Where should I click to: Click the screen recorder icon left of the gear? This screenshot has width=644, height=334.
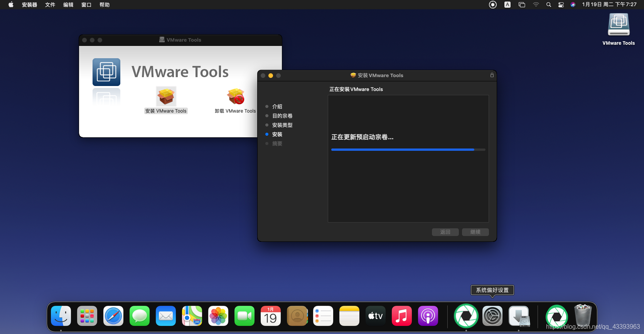click(x=466, y=316)
